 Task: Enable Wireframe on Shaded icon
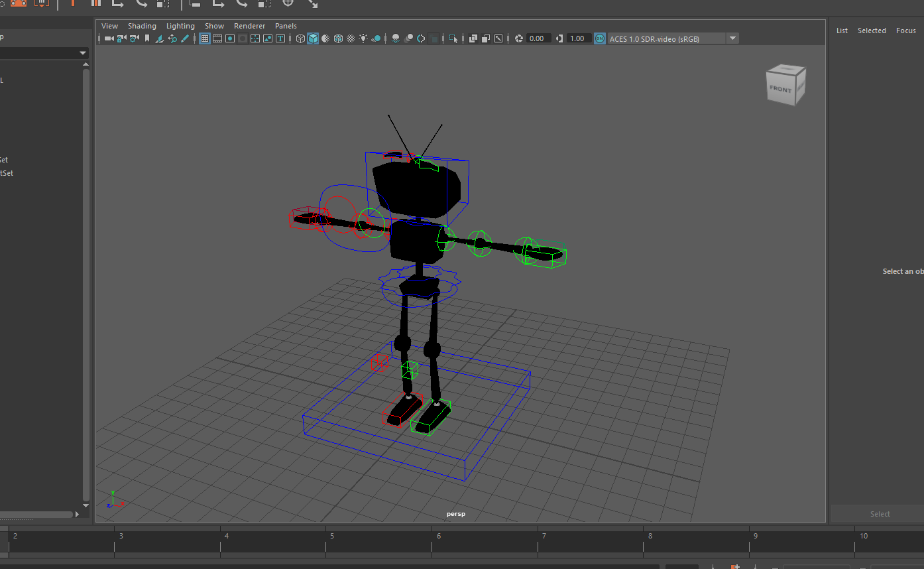click(x=338, y=38)
